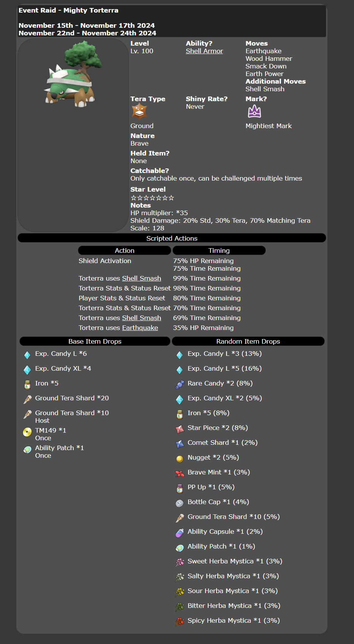Click the Ground Tera Type icon
Viewport: 354px width, 644px height.
[139, 112]
